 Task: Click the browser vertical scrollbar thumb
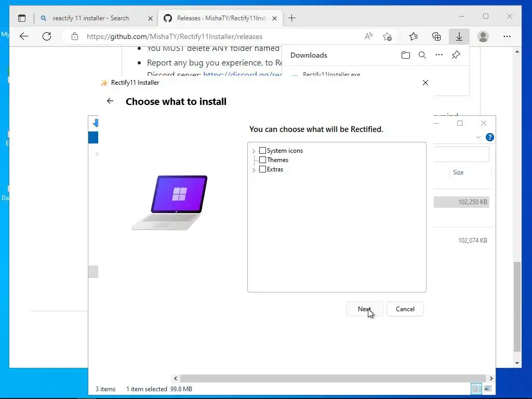(x=517, y=307)
